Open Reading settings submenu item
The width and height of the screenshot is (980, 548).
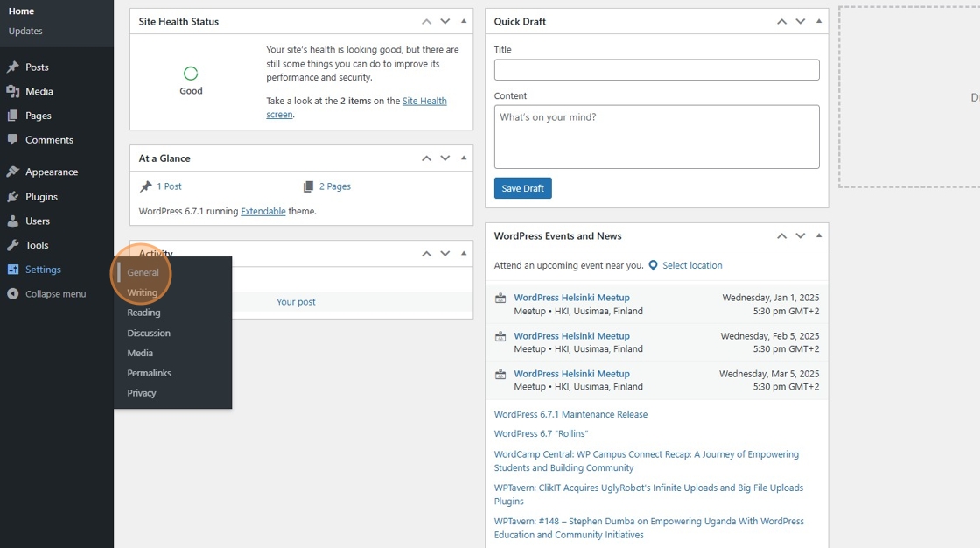[143, 313]
